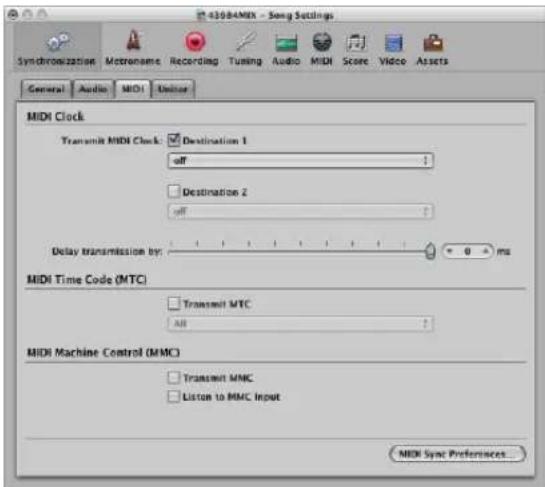Screen dimensions: 545x487
Task: Click the delay milliseconds value field
Action: tap(468, 251)
